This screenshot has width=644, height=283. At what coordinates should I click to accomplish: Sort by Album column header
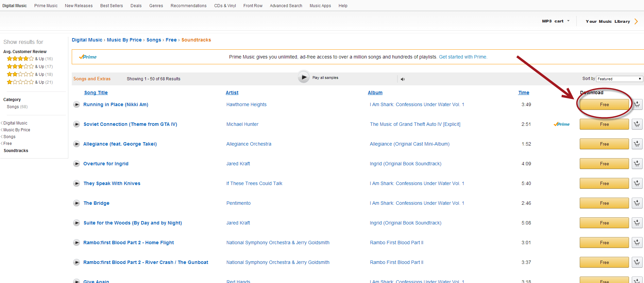pyautogui.click(x=375, y=93)
